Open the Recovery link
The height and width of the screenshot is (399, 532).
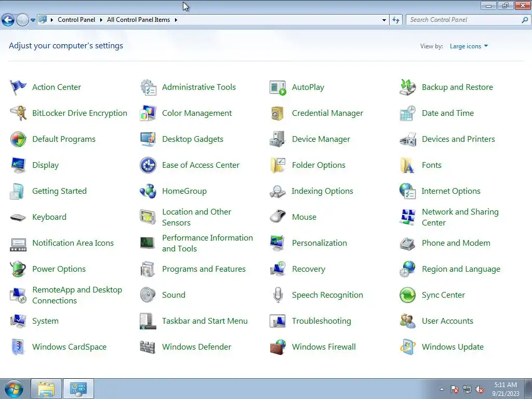pyautogui.click(x=309, y=269)
